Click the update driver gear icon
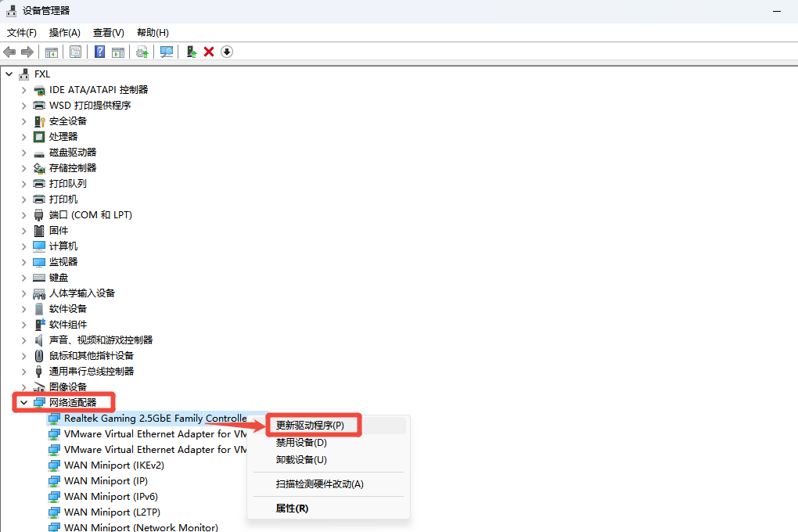 pyautogui.click(x=142, y=52)
